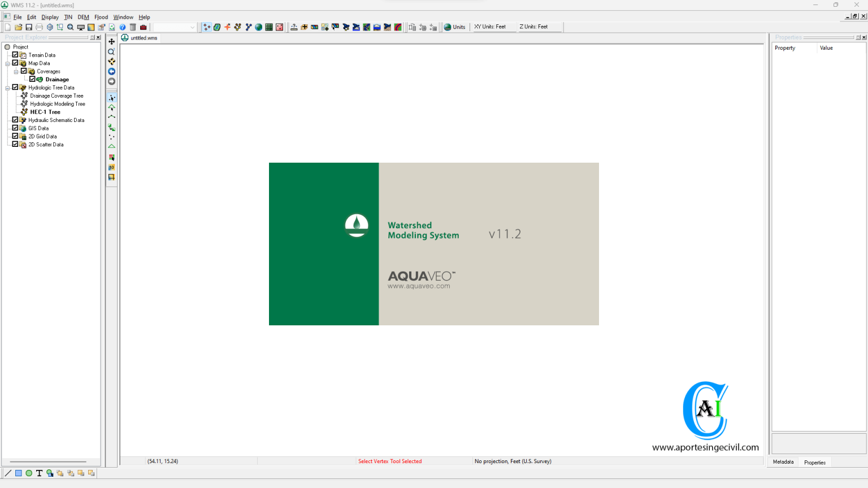Uncheck the Hydraulic Schematic Data checkbox
Screen dimensions: 868x488
point(15,120)
